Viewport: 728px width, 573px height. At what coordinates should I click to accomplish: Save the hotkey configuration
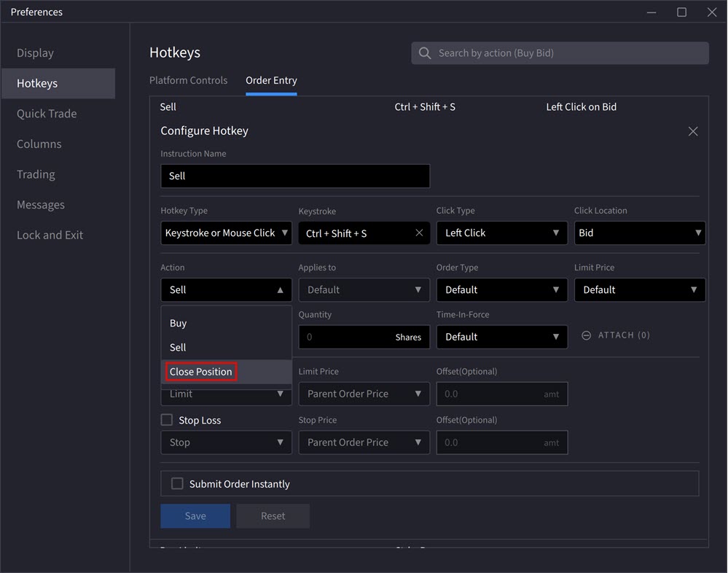[195, 515]
